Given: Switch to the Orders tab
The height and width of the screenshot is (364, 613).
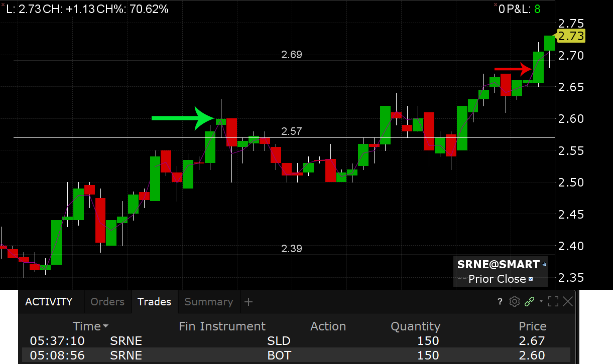Looking at the screenshot, I should [107, 302].
